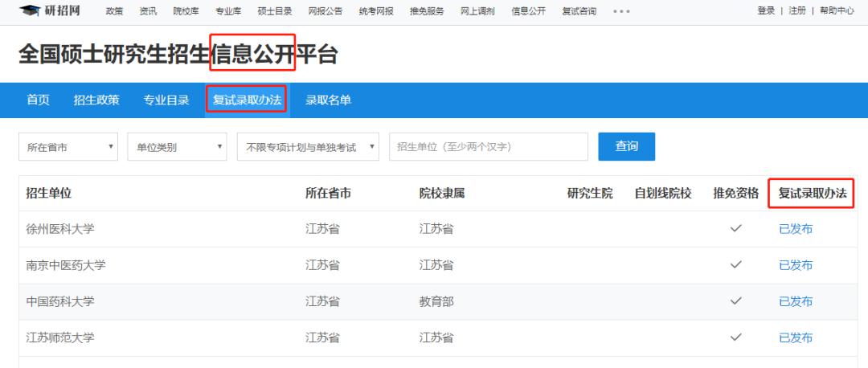Switch to the 首页 tab

[x=39, y=100]
